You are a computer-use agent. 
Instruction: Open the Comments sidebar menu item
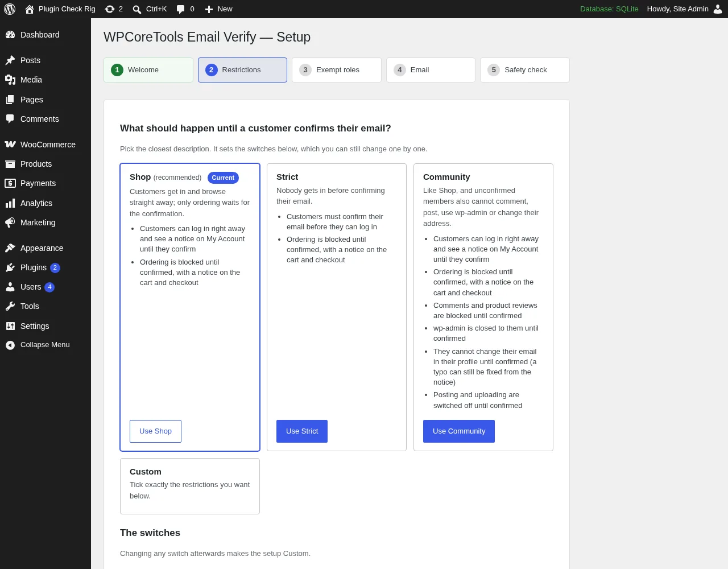click(x=45, y=119)
